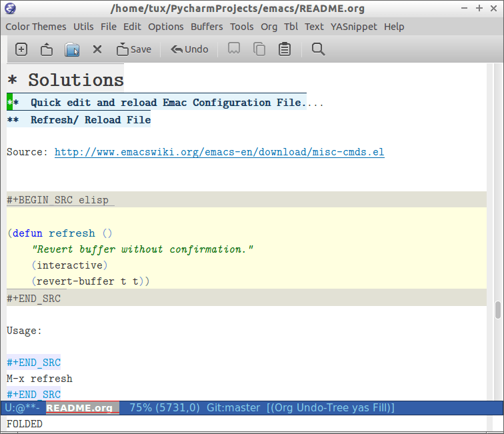Click the 'Usage:' text line

(x=24, y=331)
